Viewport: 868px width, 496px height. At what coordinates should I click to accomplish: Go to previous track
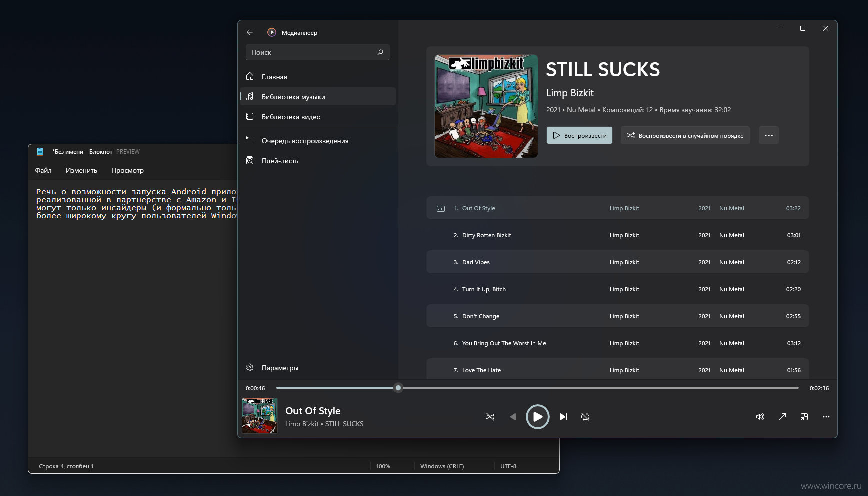coord(512,417)
